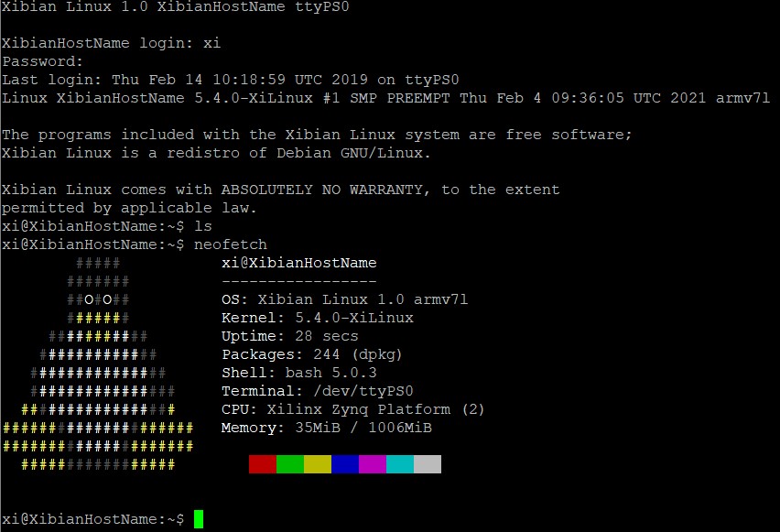Click the 'redistro of Debian GNU/Linux' line
This screenshot has width=780, height=532.
click(x=216, y=153)
